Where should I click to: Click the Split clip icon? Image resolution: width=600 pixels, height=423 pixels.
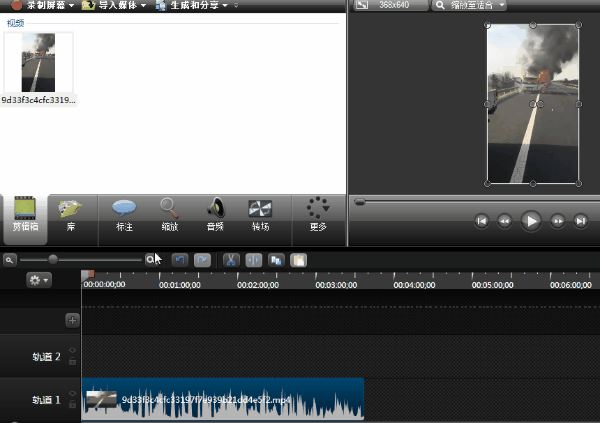pyautogui.click(x=253, y=260)
